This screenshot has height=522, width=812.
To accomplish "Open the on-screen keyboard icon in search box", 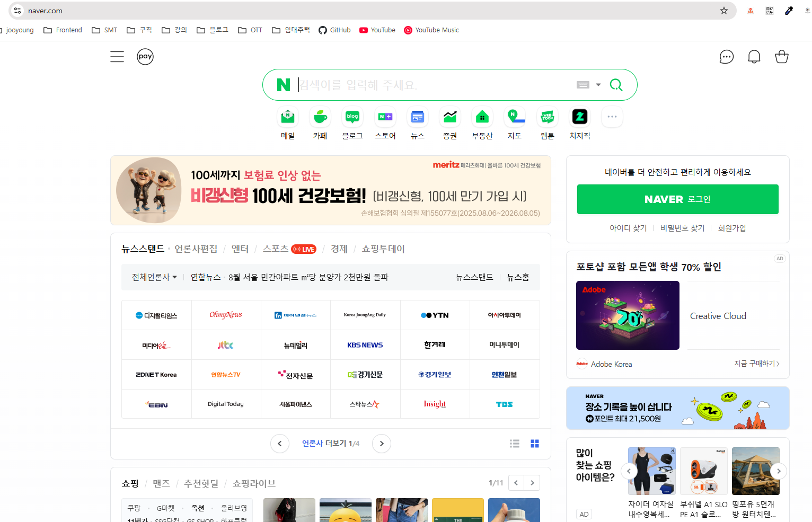I will [x=583, y=85].
